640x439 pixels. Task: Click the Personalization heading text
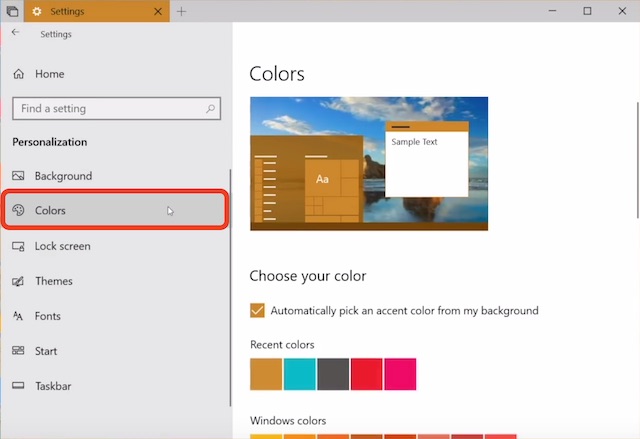click(x=49, y=142)
